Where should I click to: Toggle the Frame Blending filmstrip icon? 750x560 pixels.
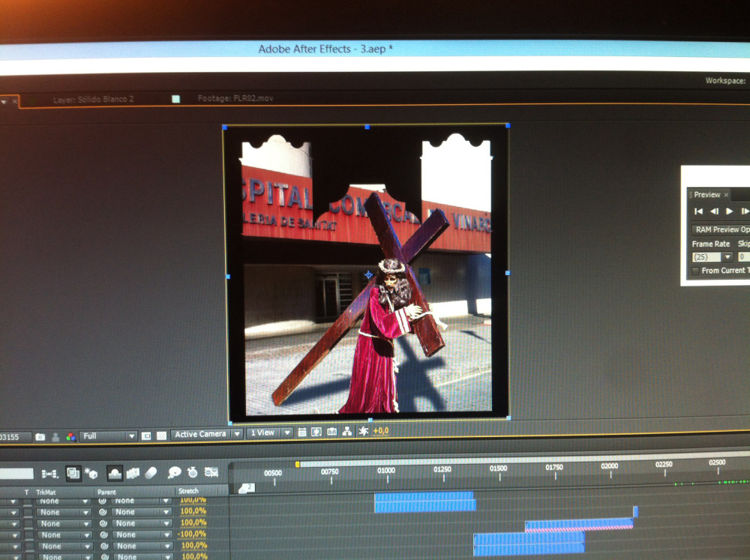tap(133, 473)
